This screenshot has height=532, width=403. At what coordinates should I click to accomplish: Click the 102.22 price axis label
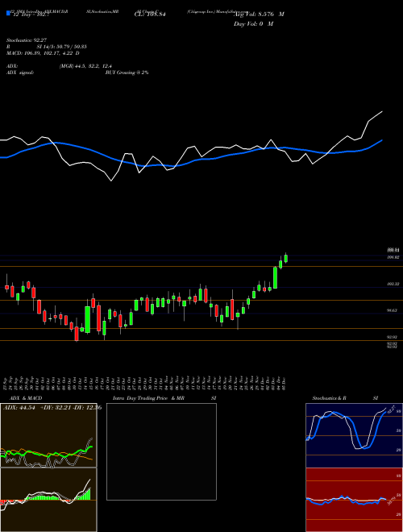click(x=393, y=284)
